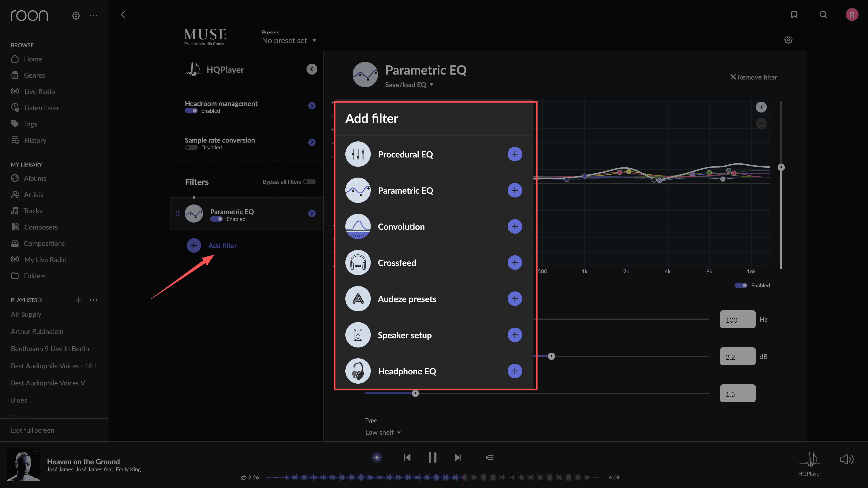This screenshot has width=868, height=488.
Task: Open Genres in sidebar
Action: tap(34, 75)
